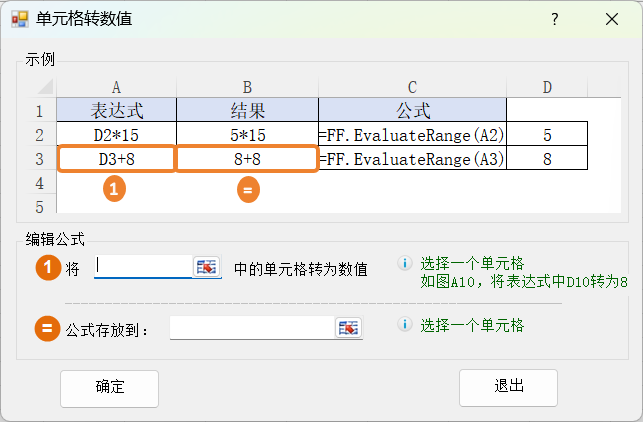Focus the cell input field after 将

pyautogui.click(x=141, y=266)
